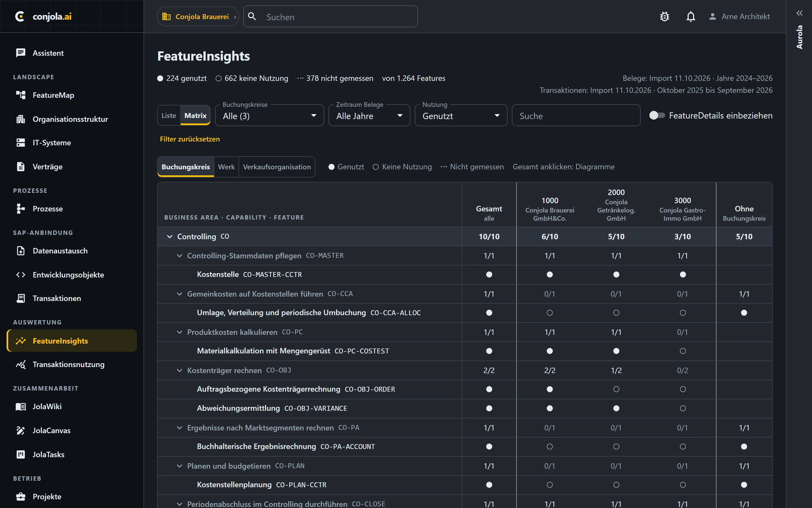Open IT-Systeme page
812x508 pixels.
[x=72, y=143]
